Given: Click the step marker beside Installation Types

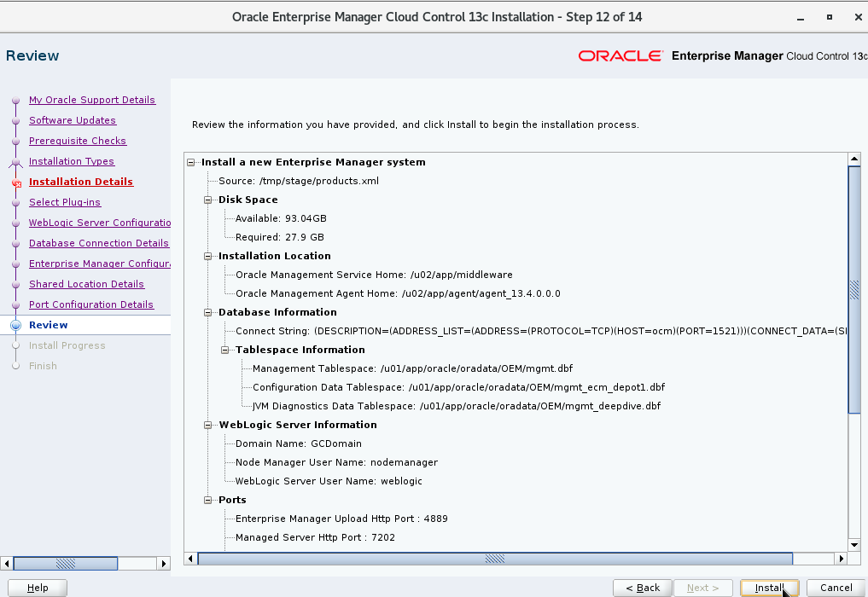Looking at the screenshot, I should (x=15, y=162).
